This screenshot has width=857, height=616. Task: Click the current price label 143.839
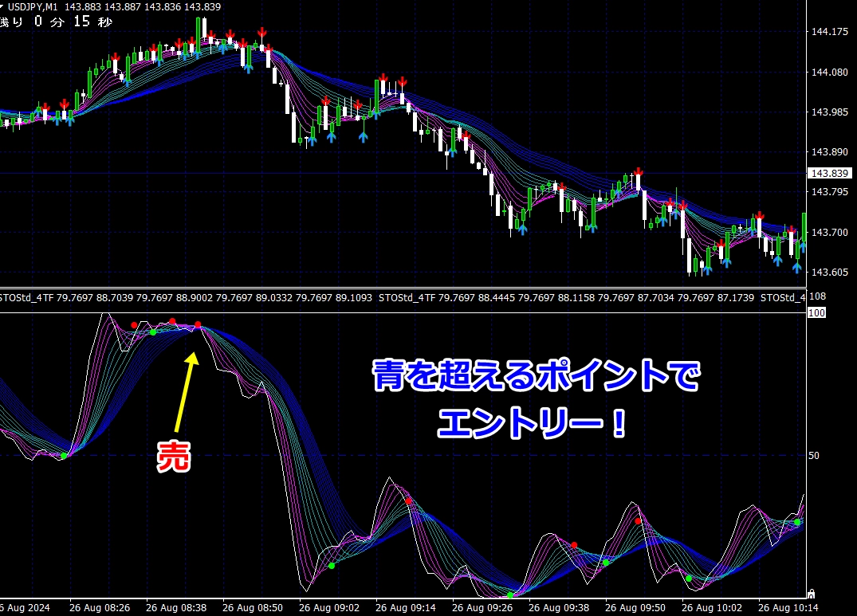point(828,174)
